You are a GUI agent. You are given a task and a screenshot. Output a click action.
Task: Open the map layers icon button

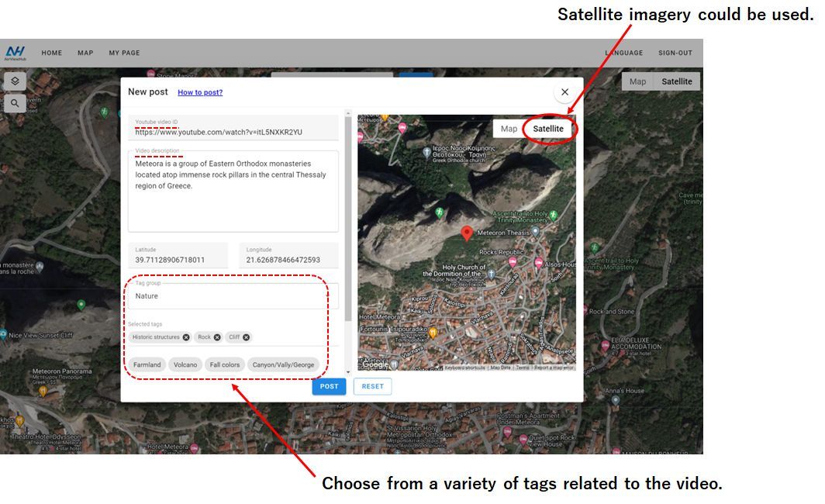pos(15,81)
